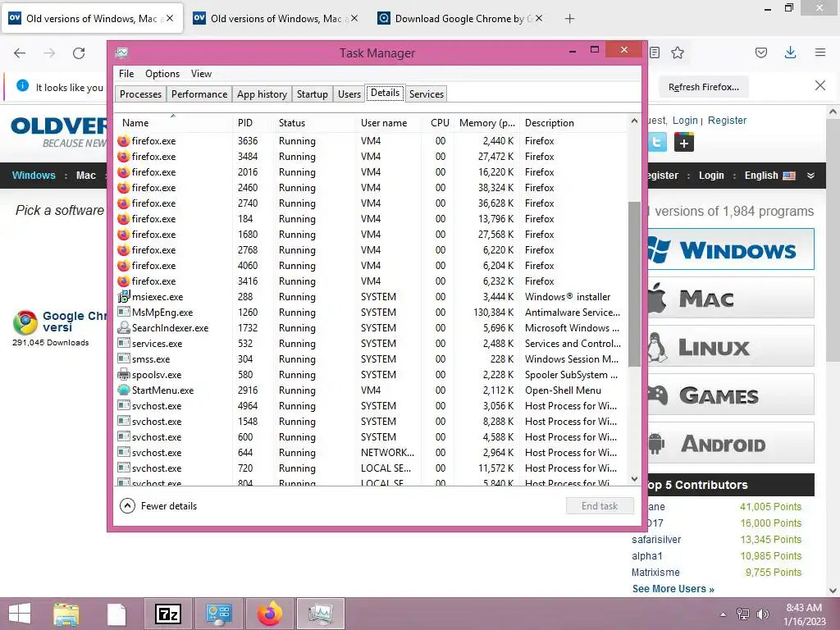Click the Task Manager taskbar icon
Screen dimensions: 840x630
[x=320, y=614]
